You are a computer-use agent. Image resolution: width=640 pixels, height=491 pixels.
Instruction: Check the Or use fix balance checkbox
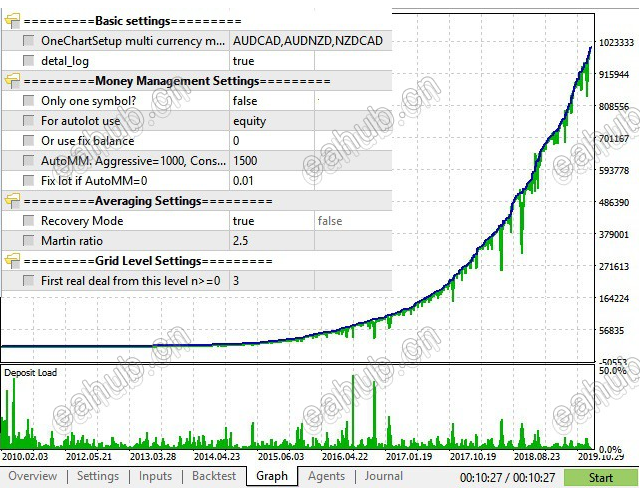tap(29, 140)
